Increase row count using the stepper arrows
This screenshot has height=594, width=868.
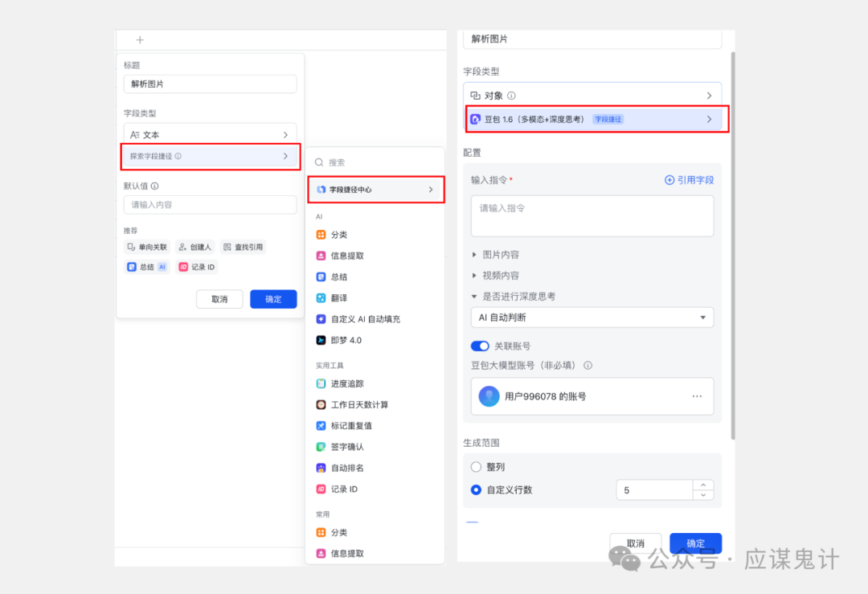pyautogui.click(x=702, y=485)
